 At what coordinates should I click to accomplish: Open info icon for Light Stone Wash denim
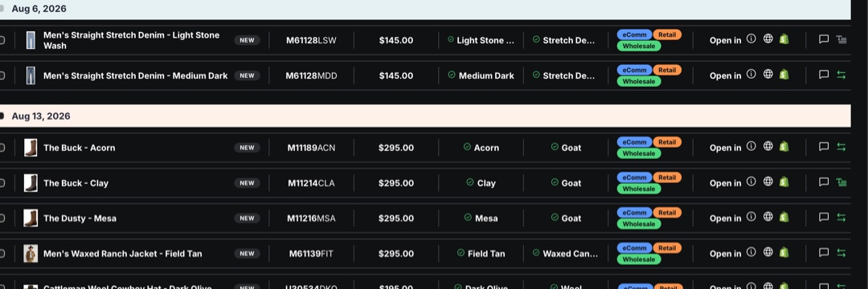pyautogui.click(x=751, y=39)
